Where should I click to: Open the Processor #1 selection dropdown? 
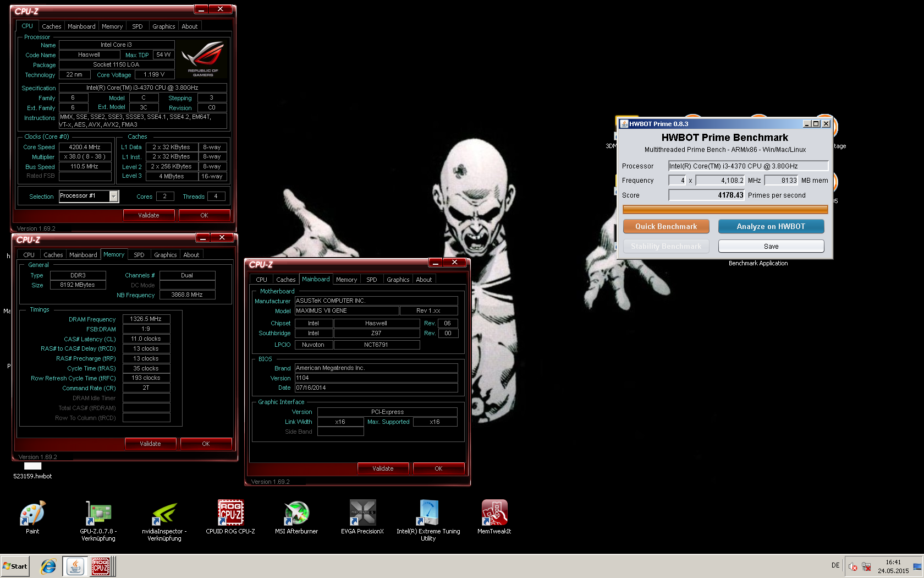tap(114, 196)
